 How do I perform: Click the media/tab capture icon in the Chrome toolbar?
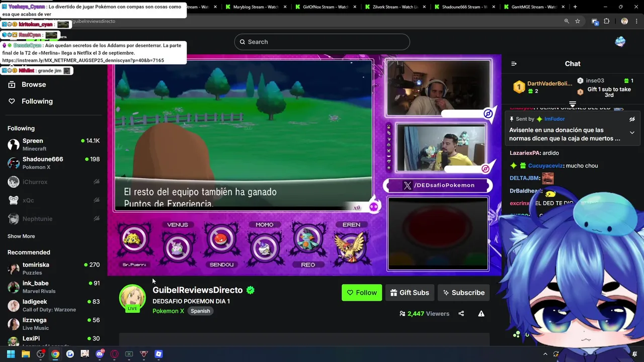(595, 21)
